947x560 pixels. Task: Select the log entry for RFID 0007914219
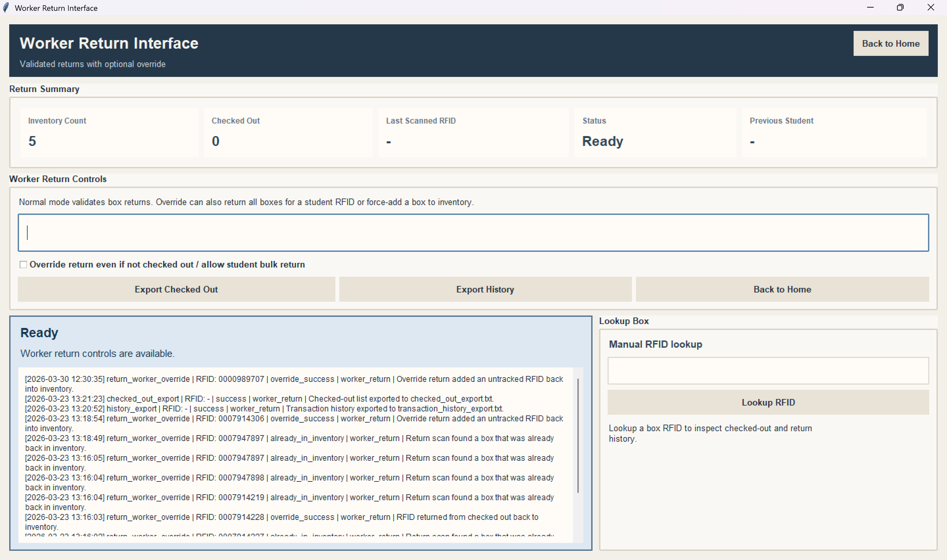289,502
